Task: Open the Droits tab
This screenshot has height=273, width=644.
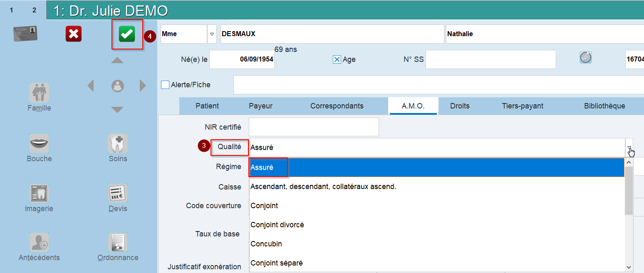Action: click(460, 106)
